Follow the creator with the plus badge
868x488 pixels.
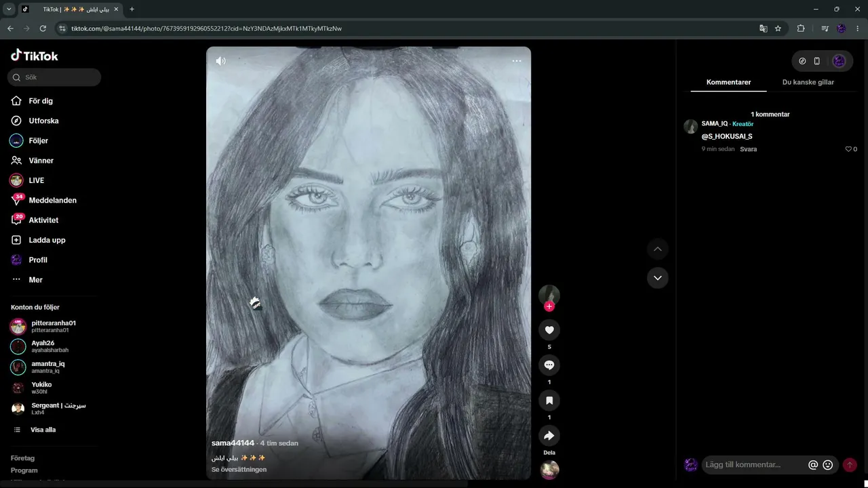(x=549, y=306)
